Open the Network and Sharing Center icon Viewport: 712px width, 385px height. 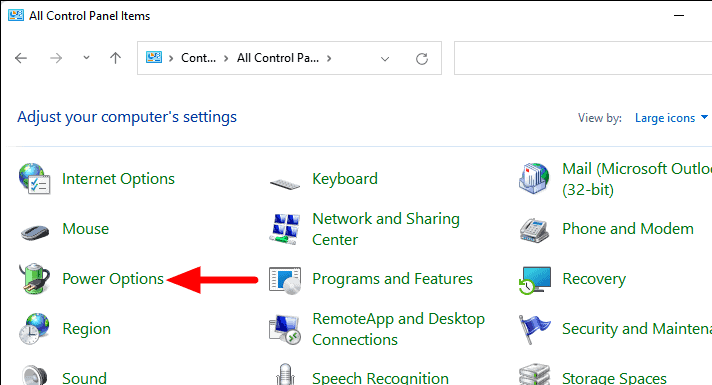coord(285,229)
